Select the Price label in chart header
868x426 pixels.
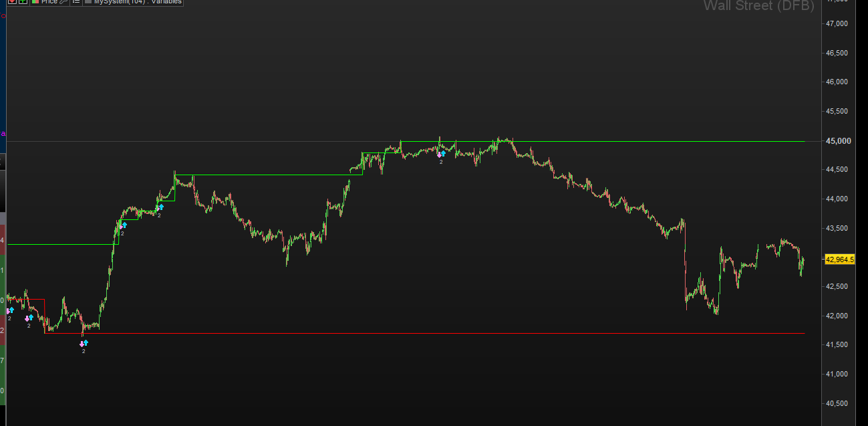click(49, 2)
